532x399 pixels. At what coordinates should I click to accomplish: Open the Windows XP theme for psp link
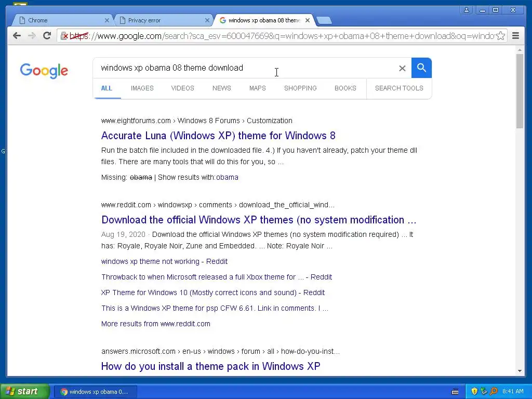click(x=215, y=309)
